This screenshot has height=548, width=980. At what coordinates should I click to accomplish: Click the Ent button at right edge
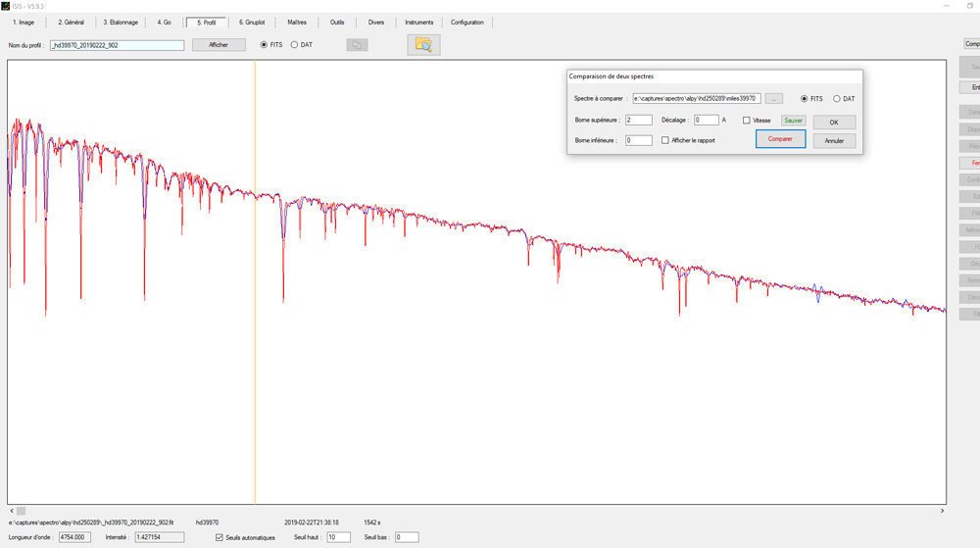coord(970,87)
